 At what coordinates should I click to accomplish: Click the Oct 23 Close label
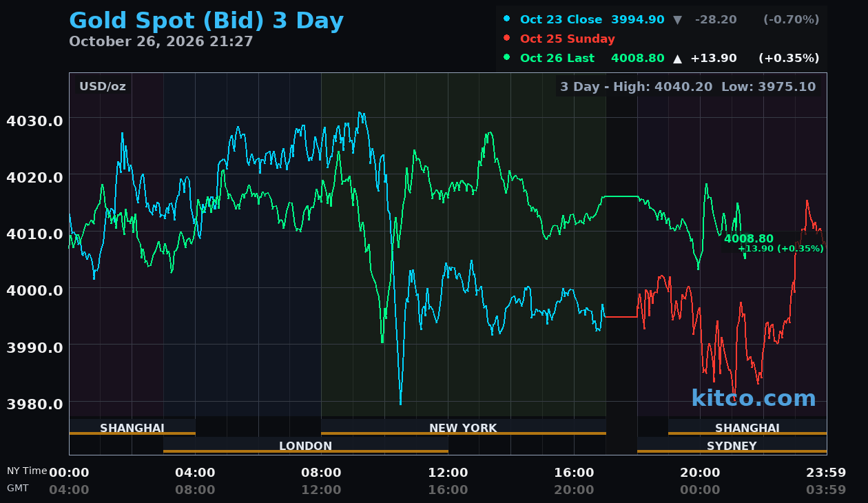(x=561, y=19)
